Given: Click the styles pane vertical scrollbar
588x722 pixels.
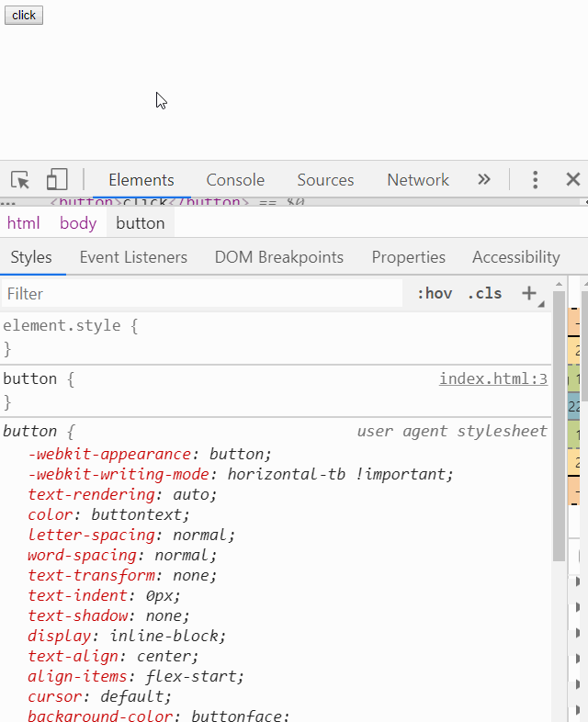Looking at the screenshot, I should click(559, 426).
